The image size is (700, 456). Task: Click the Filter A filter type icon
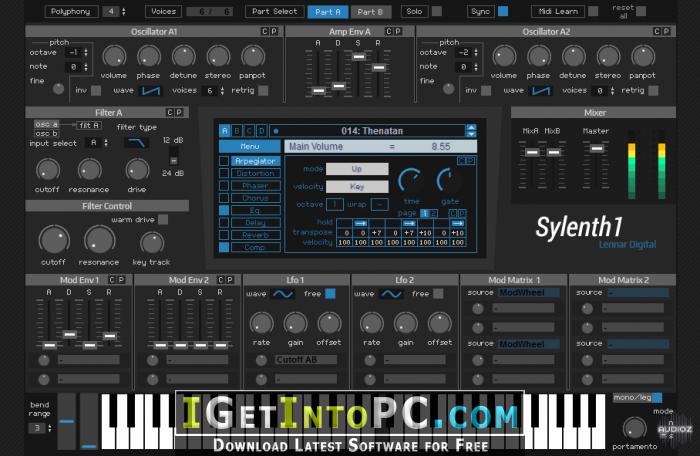(x=137, y=143)
